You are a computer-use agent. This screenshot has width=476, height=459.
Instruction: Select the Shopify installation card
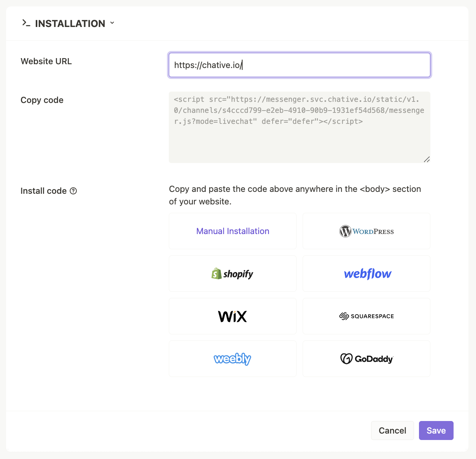[233, 274]
